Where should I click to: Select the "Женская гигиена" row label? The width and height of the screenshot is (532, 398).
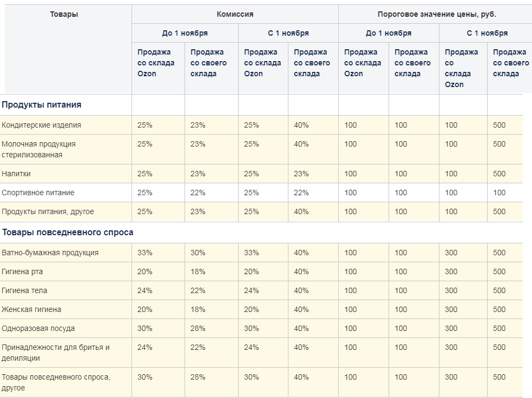31,309
